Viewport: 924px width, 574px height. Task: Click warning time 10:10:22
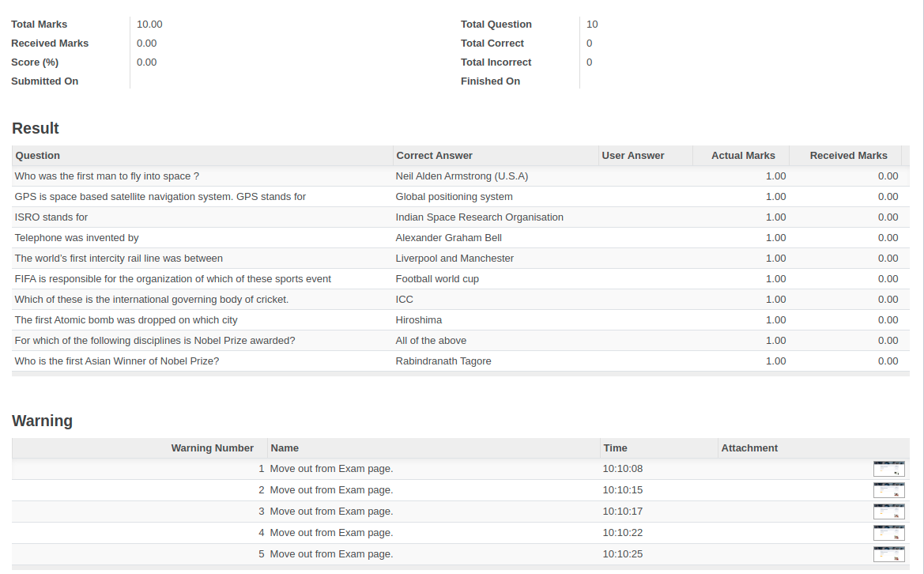tap(623, 533)
